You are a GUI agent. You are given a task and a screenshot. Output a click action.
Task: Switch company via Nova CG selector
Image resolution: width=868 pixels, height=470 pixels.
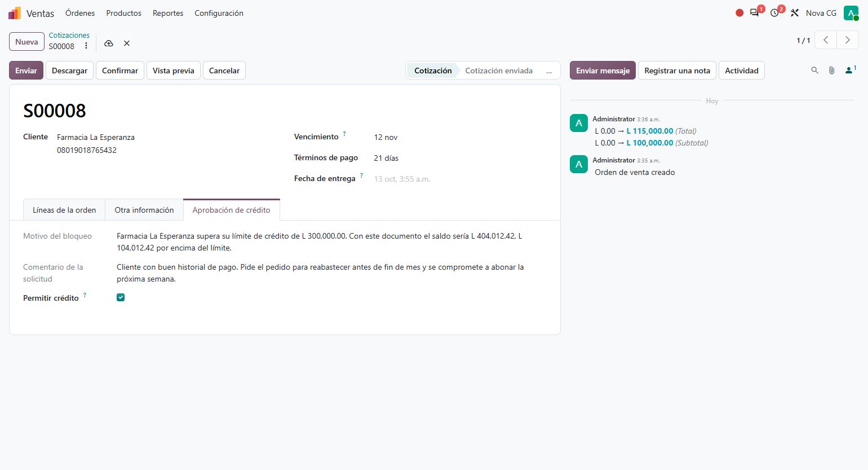(x=821, y=13)
